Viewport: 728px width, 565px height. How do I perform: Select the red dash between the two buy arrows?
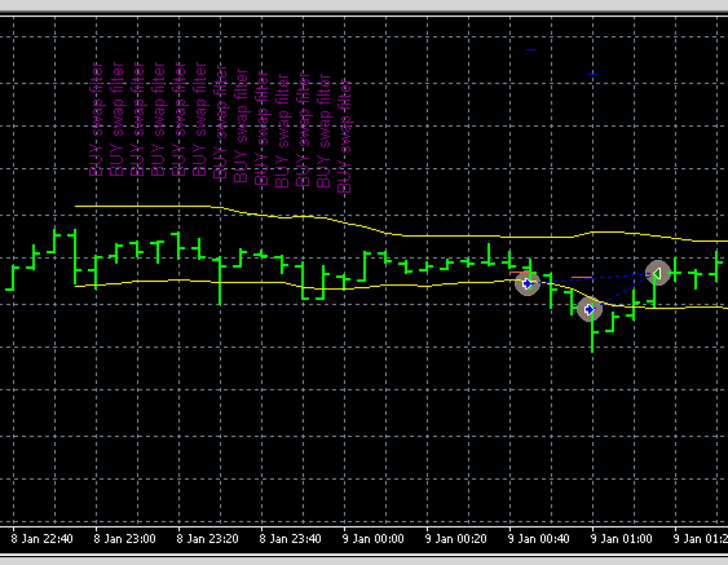point(582,278)
